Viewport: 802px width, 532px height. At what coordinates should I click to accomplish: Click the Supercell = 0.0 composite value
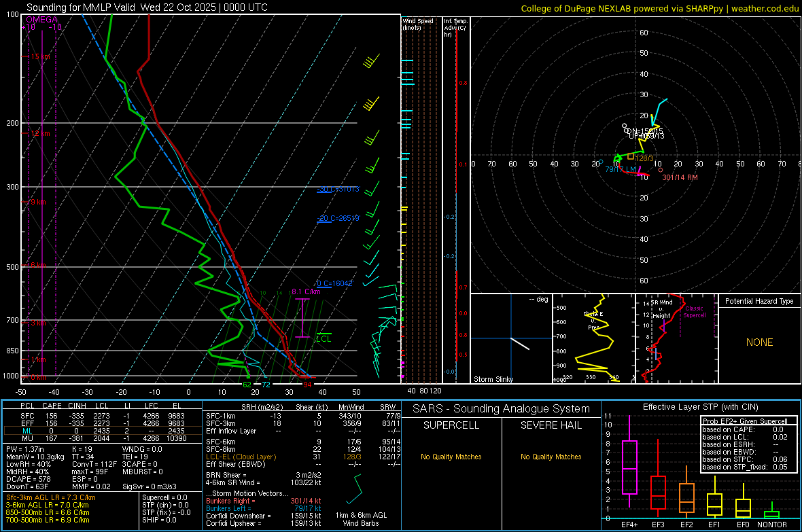164,498
